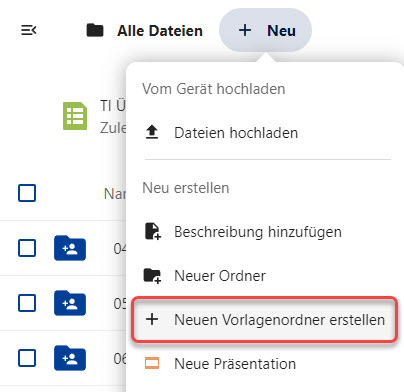
Task: Choose Neuer Ordner menu entry text
Action: [220, 276]
